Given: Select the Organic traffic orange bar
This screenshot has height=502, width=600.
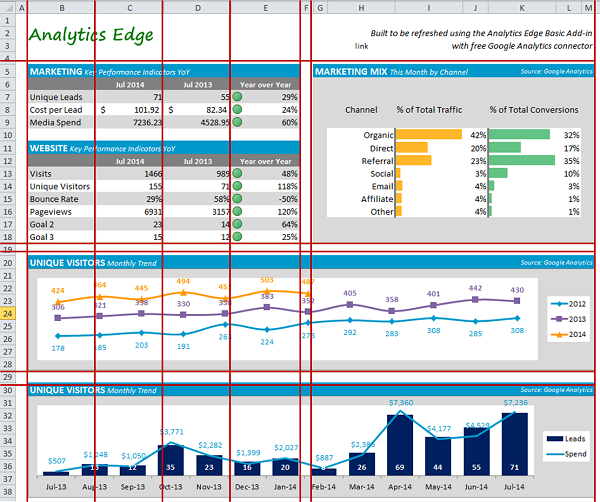Looking at the screenshot, I should click(429, 134).
